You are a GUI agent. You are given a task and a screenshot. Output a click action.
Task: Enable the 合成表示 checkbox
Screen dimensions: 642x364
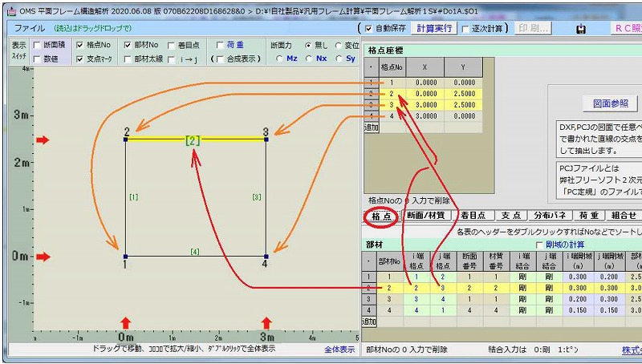220,59
